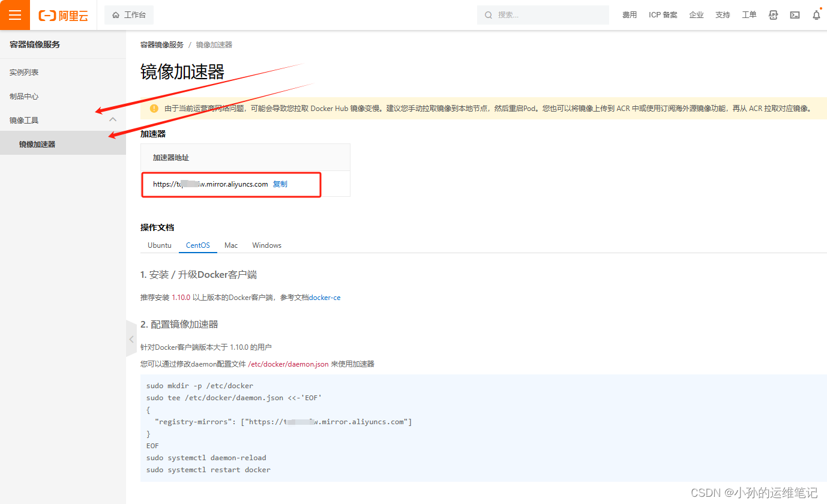The height and width of the screenshot is (504, 827).
Task: Switch to CentOS tab
Action: click(x=198, y=245)
